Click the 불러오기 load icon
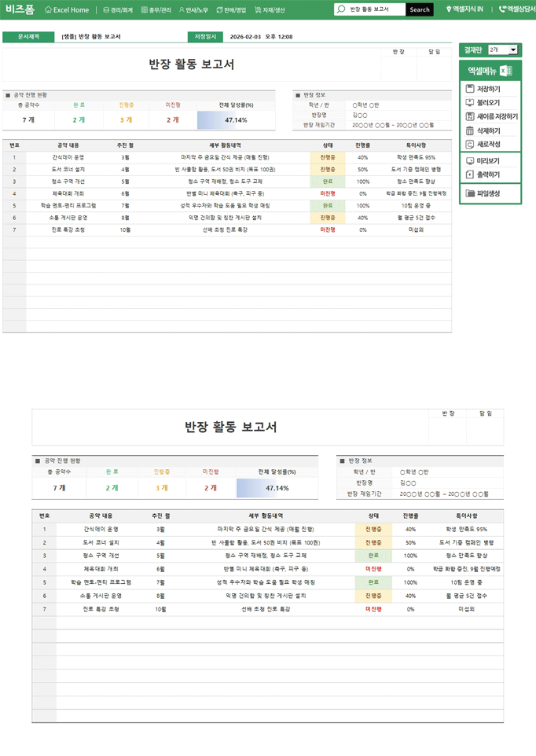Viewport: 536px width, 756px height. [470, 103]
